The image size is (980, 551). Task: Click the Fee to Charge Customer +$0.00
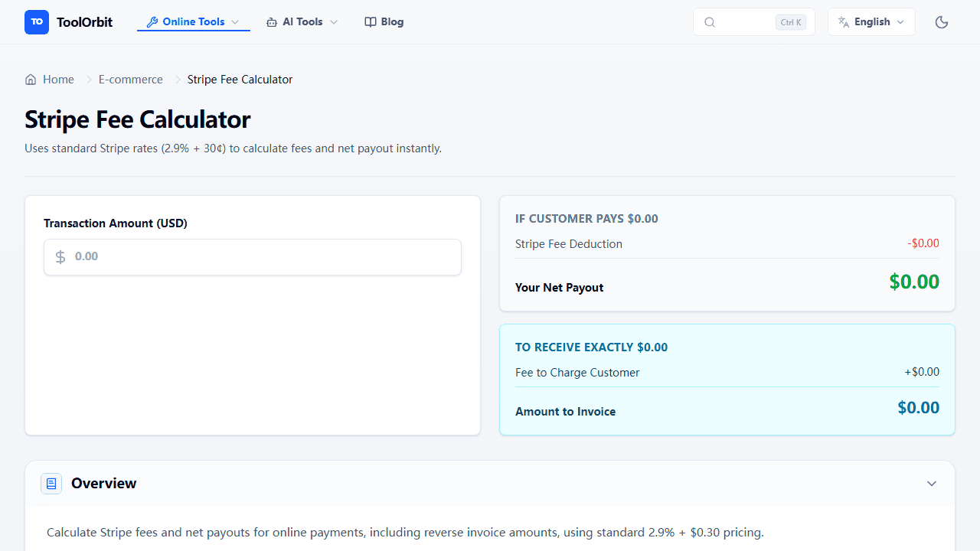tap(922, 372)
